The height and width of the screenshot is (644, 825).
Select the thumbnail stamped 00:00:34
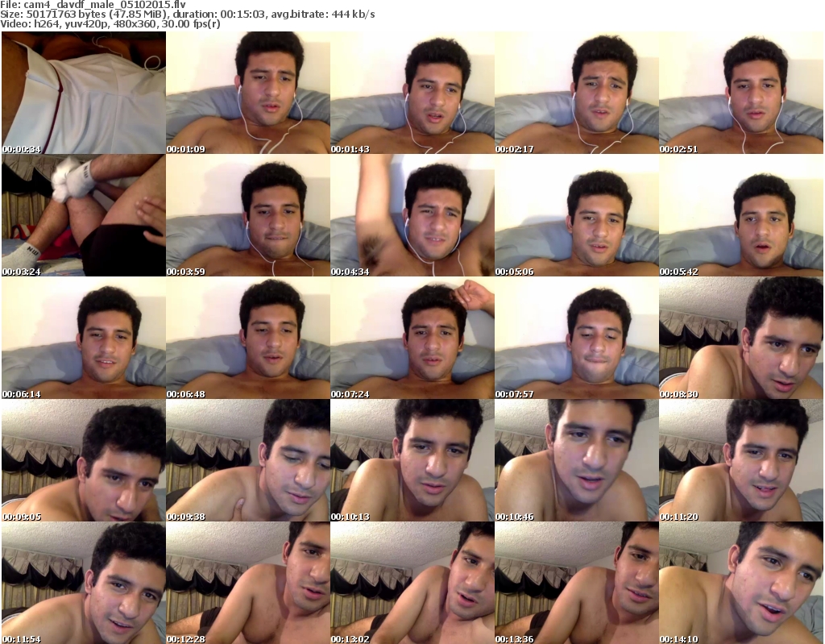(x=84, y=93)
